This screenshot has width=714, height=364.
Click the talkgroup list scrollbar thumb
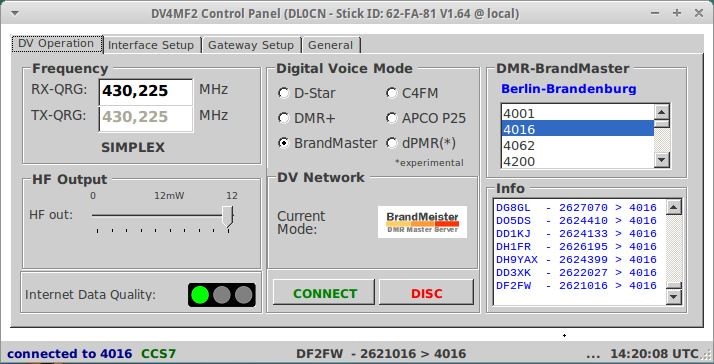tap(662, 123)
